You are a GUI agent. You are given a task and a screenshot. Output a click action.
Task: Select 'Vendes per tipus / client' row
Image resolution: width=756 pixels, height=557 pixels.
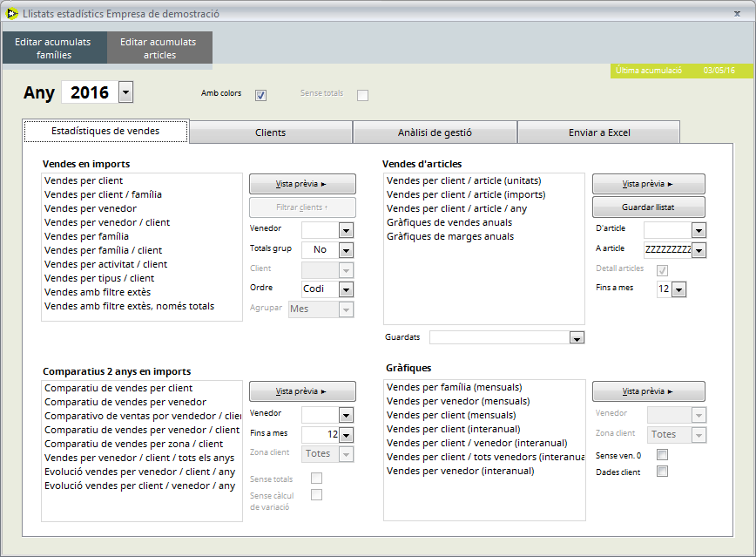pos(142,279)
